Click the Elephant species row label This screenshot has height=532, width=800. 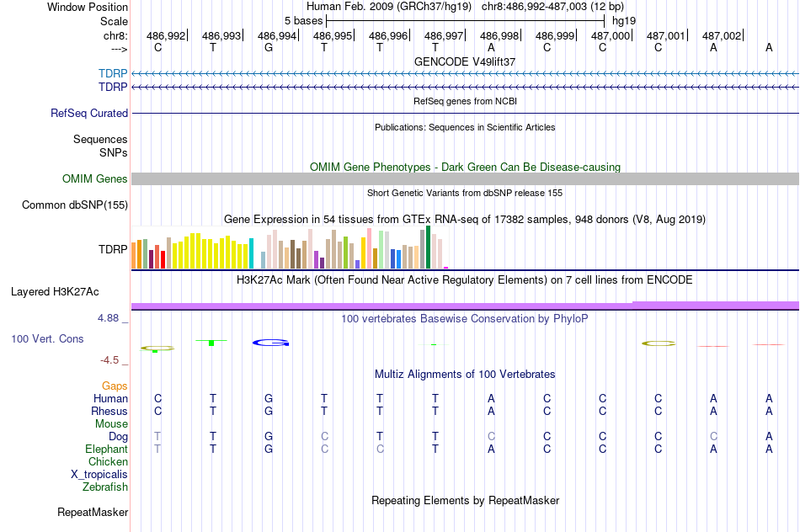pyautogui.click(x=106, y=450)
